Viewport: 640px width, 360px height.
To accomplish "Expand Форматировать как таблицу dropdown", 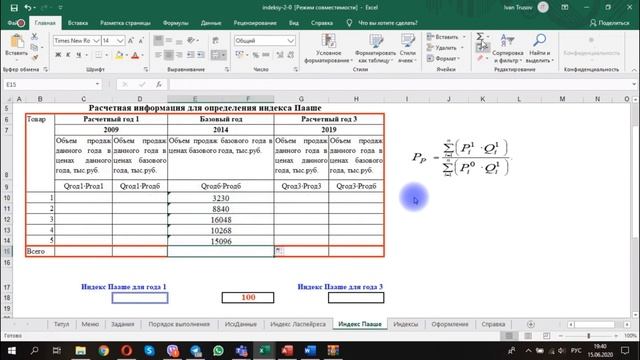I will [x=375, y=49].
